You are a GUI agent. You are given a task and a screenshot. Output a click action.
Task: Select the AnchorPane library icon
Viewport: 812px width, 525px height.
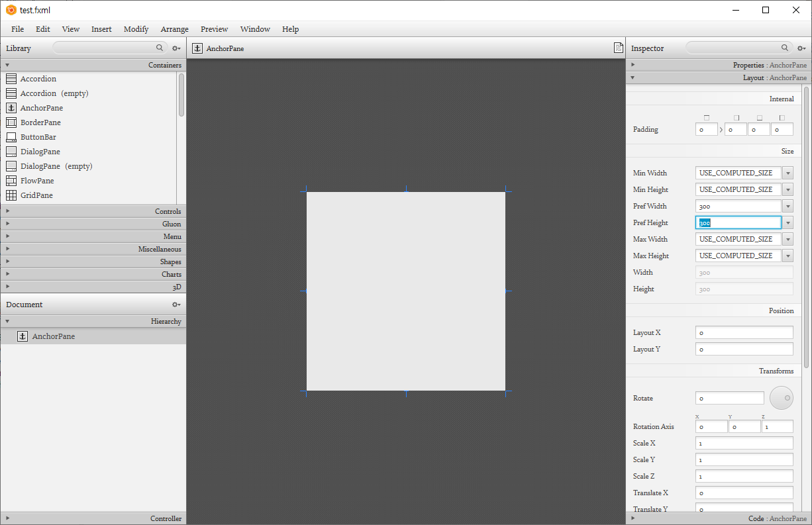pos(11,107)
